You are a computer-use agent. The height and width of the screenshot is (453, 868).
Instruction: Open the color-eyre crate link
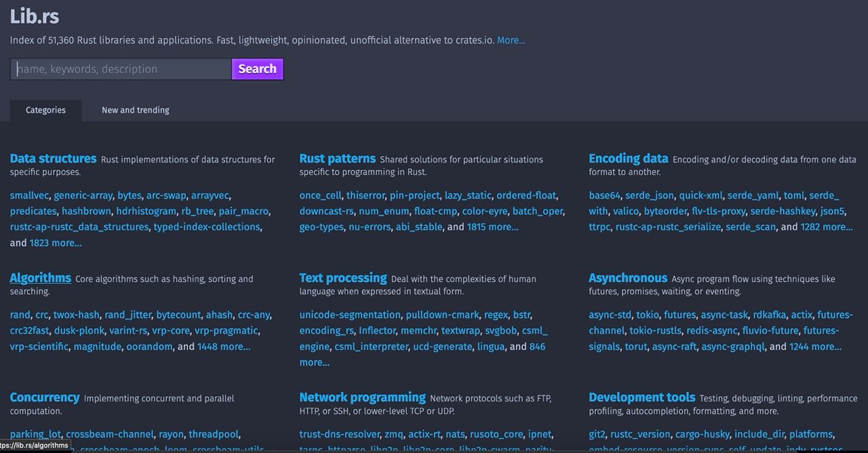pyautogui.click(x=485, y=211)
